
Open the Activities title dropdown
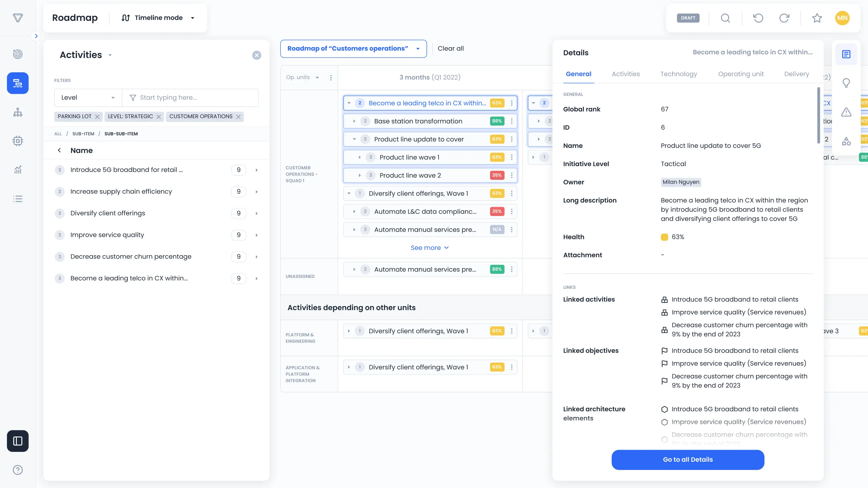[x=110, y=55]
